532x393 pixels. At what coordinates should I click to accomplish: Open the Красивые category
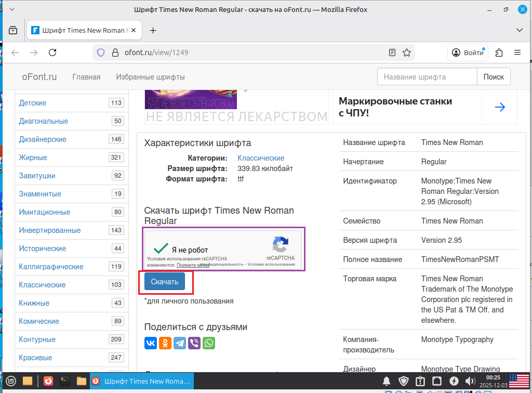36,358
